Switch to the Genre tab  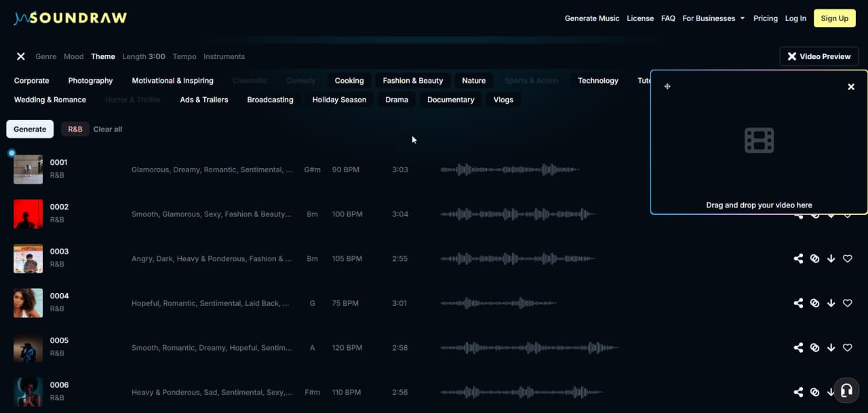[x=45, y=56]
